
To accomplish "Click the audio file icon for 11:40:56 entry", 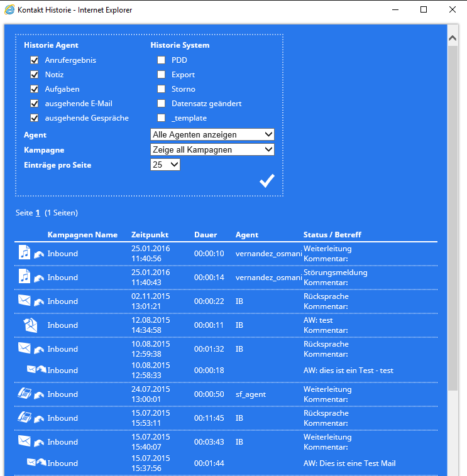I will [x=25, y=253].
